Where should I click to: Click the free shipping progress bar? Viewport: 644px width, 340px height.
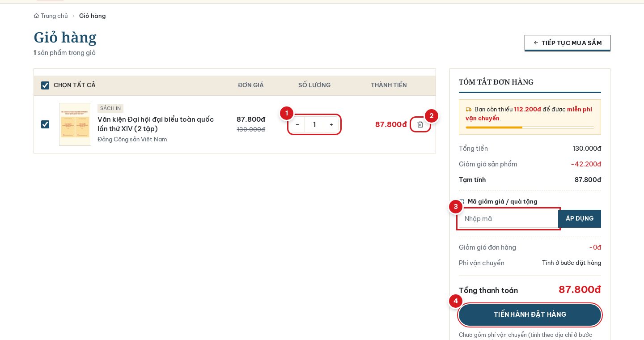530,127
